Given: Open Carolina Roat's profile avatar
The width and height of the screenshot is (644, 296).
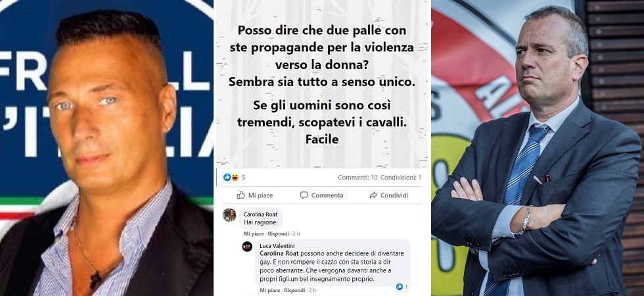Looking at the screenshot, I should point(229,215).
